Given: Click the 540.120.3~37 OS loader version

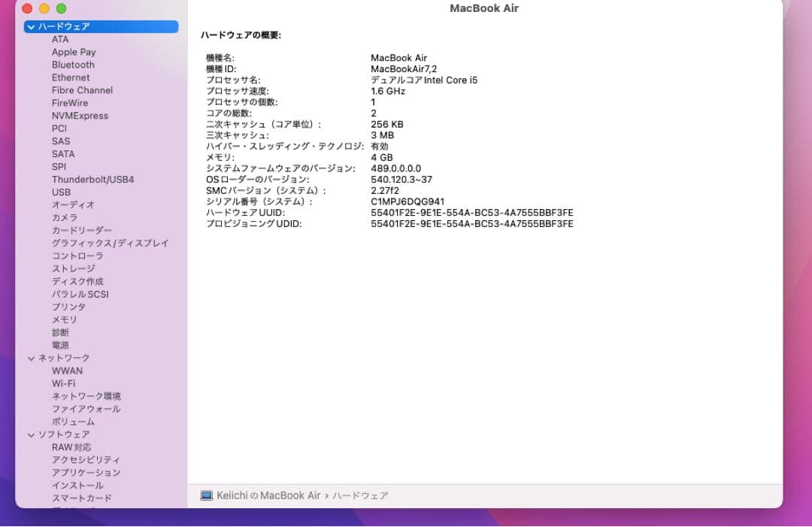Looking at the screenshot, I should [x=401, y=180].
